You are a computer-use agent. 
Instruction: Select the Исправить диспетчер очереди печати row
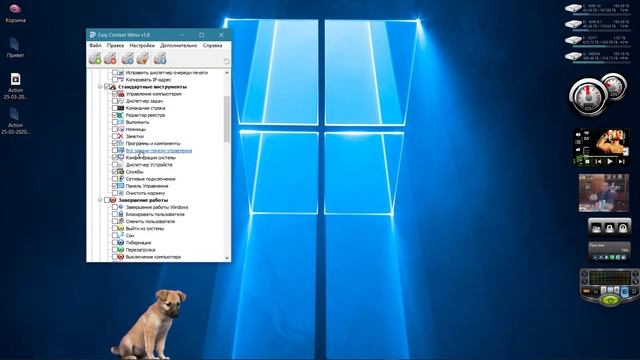pyautogui.click(x=167, y=73)
